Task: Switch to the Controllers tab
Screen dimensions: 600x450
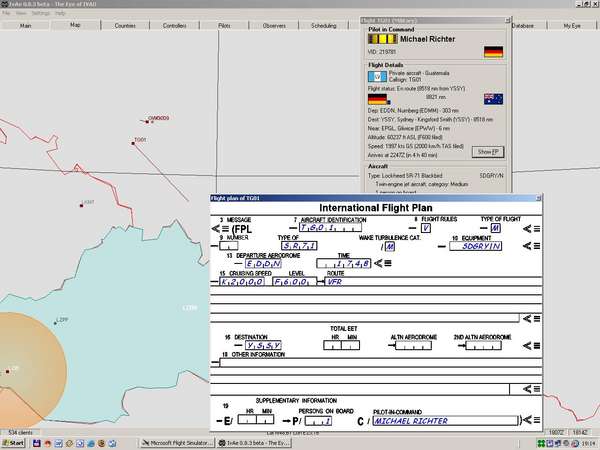Action: click(175, 24)
